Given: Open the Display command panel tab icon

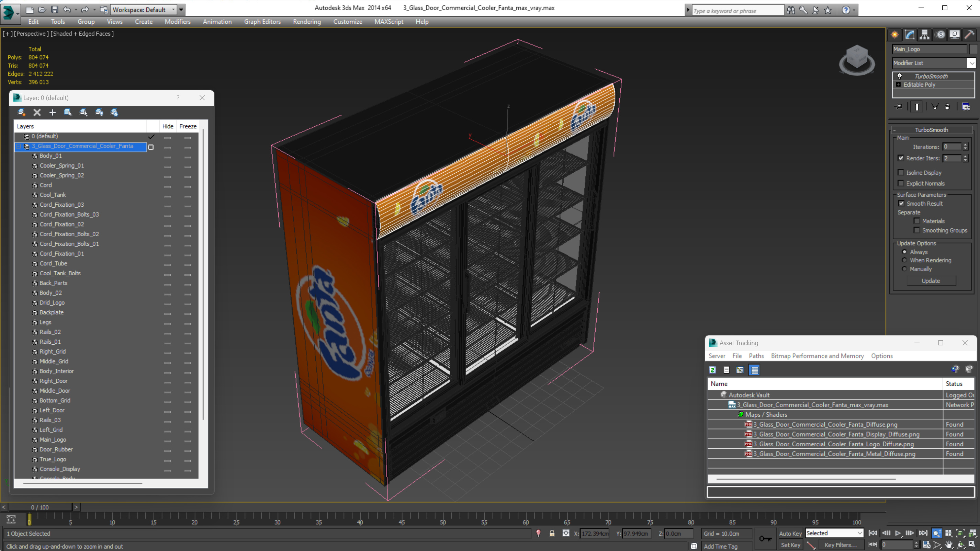Looking at the screenshot, I should tap(955, 35).
